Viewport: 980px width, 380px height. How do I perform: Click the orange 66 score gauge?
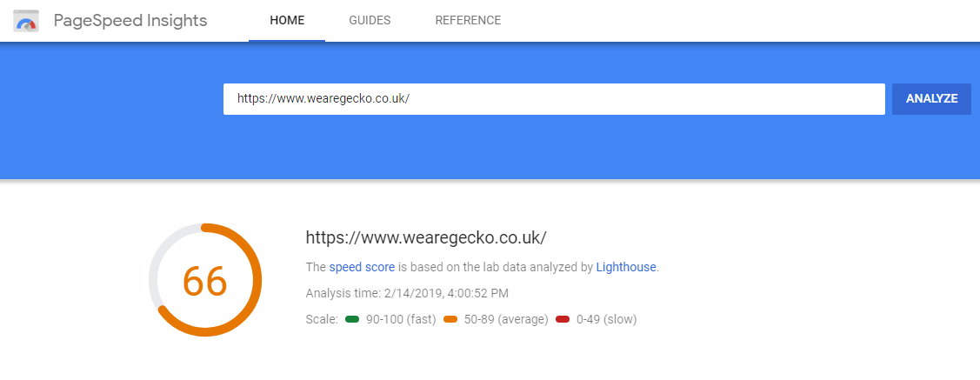205,280
